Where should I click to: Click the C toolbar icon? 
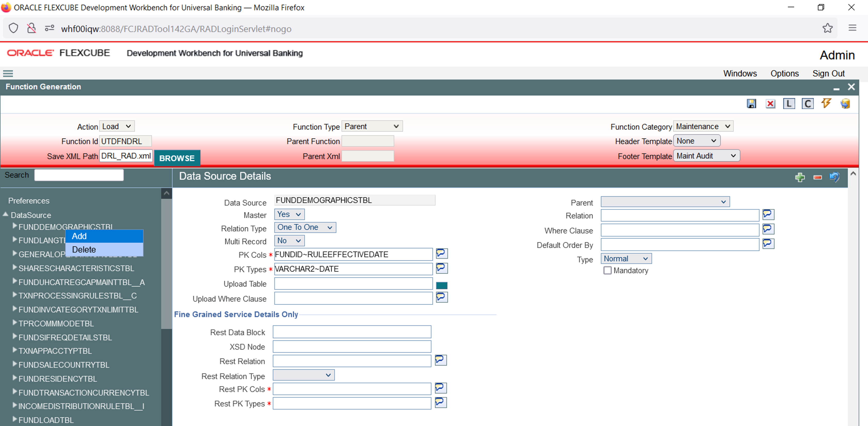tap(807, 103)
